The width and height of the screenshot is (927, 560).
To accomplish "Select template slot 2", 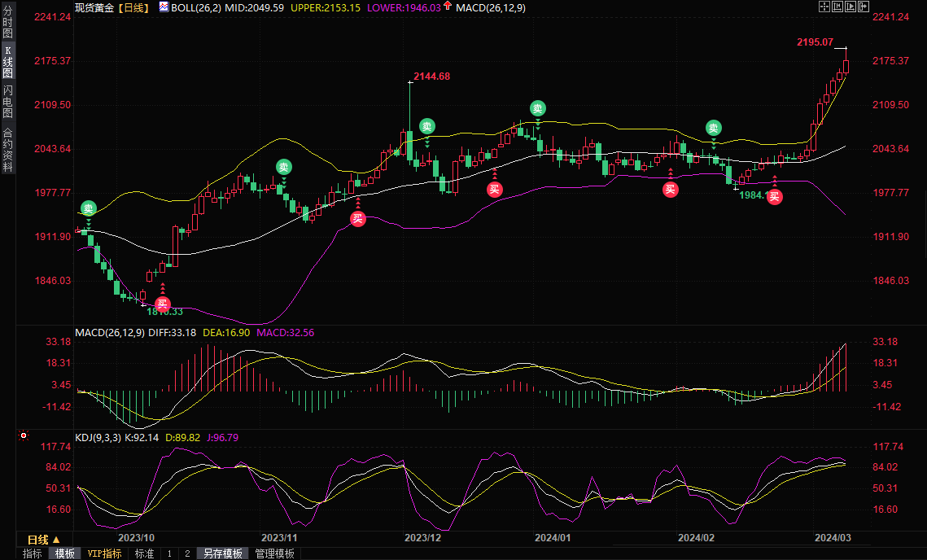I will coord(187,553).
